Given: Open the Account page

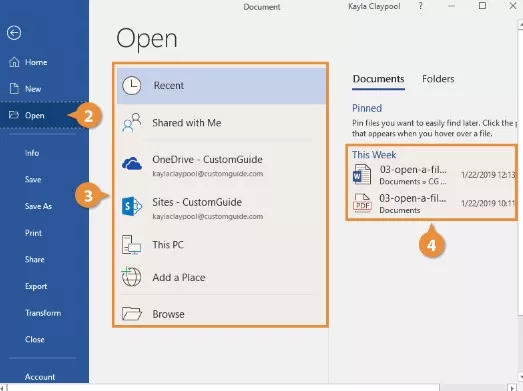Looking at the screenshot, I should pyautogui.click(x=40, y=377).
